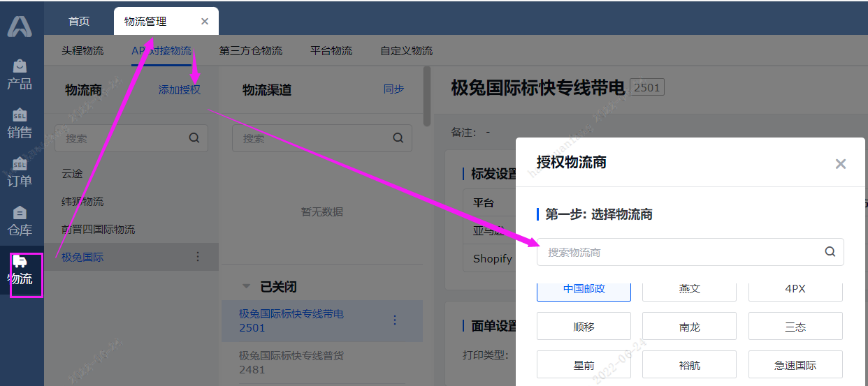The height and width of the screenshot is (386, 868).
Task: Open more options for 极兔国际标快专线带电 channel
Action: 395,320
